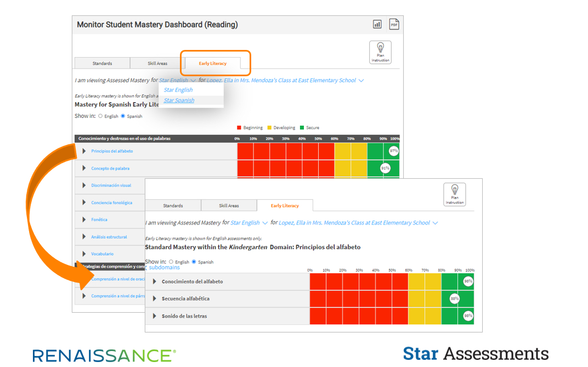Image resolution: width=588 pixels, height=367 pixels.
Task: Click the 'Conocimiento y destrezas en el uso de palabras' header
Action: (125, 138)
